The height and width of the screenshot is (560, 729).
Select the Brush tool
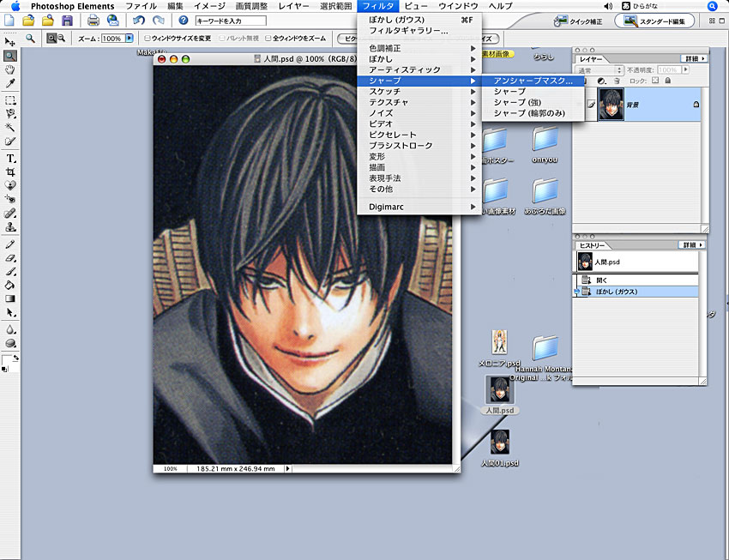coord(9,271)
